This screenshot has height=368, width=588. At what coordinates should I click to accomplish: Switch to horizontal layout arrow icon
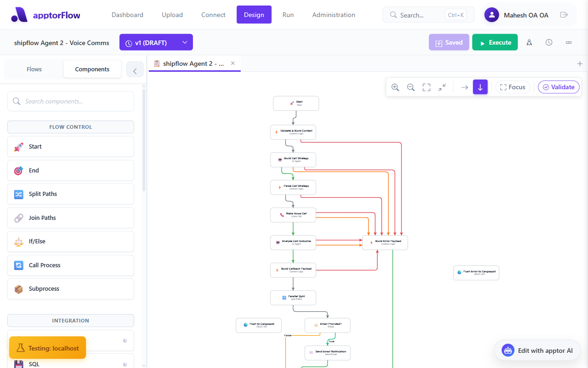[x=464, y=87]
